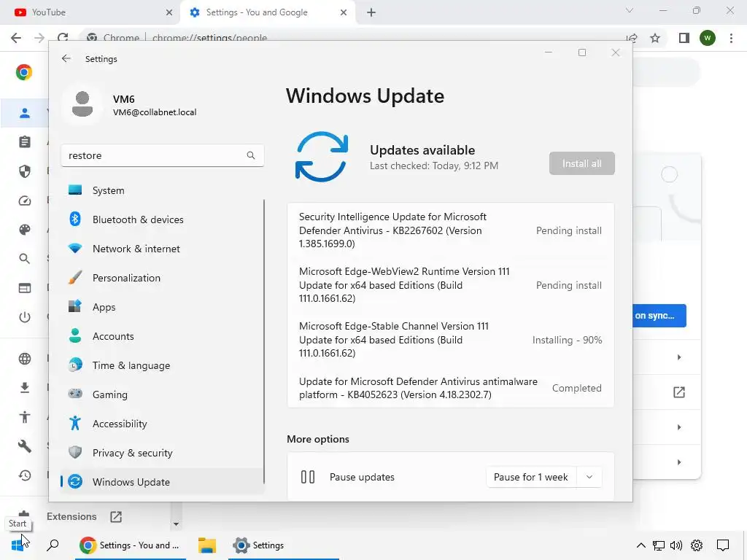Click the Pause for 1 week button
This screenshot has height=560, width=747.
531,477
